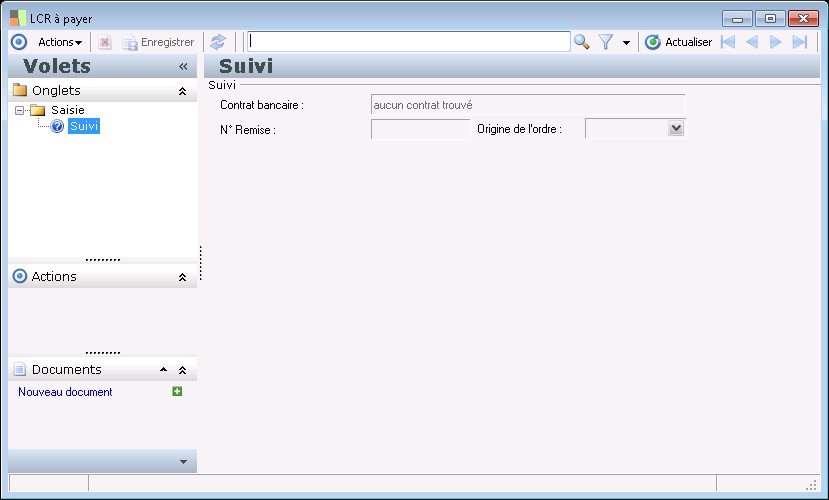This screenshot has width=829, height=500.
Task: Collapse the Saisie tree node
Action: pyautogui.click(x=20, y=110)
